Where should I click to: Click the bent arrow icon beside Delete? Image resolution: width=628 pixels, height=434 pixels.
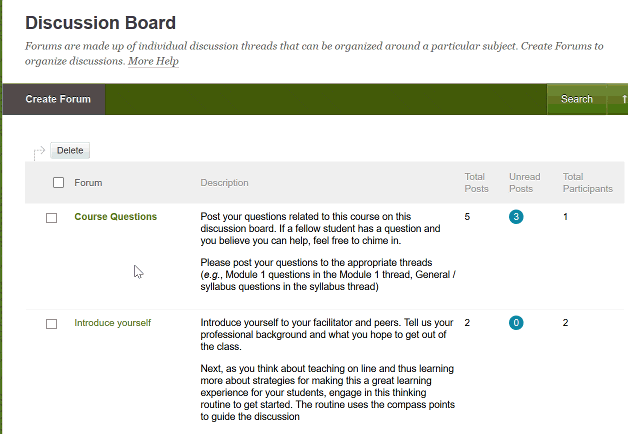tap(39, 151)
